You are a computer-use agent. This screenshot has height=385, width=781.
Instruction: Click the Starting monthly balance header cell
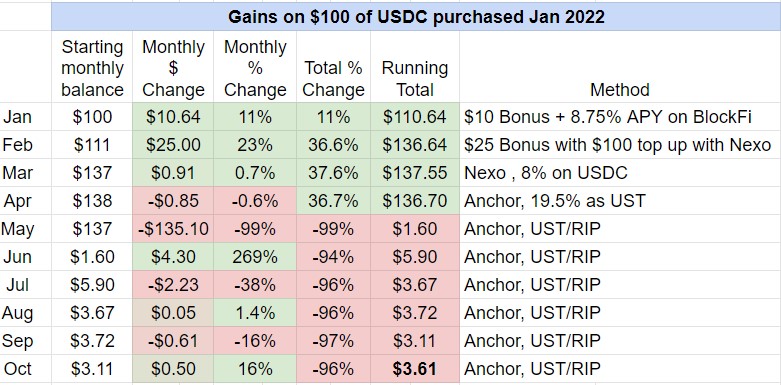pyautogui.click(x=92, y=67)
